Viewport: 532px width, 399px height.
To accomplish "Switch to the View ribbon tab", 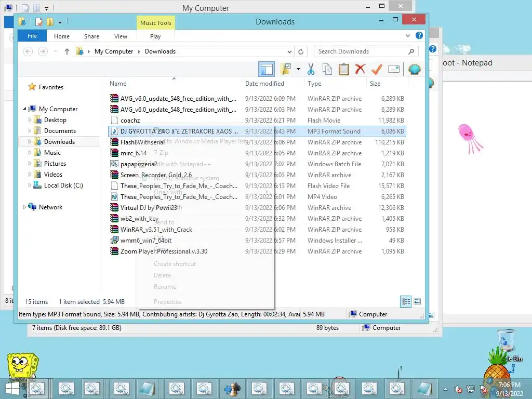I will pyautogui.click(x=121, y=36).
